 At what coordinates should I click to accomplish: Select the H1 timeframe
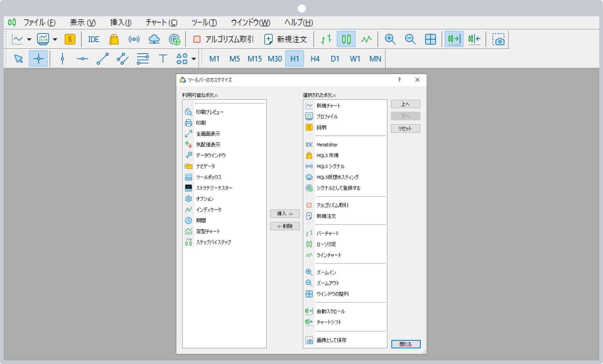295,59
